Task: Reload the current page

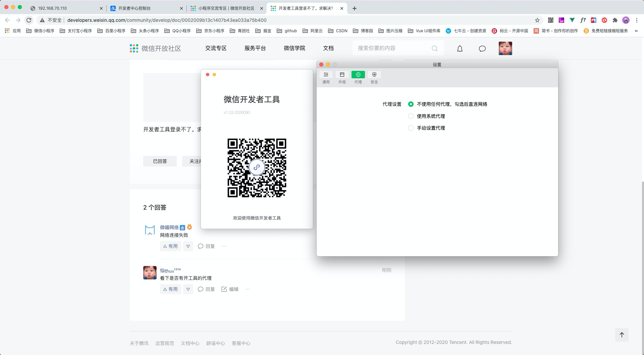Action: point(29,20)
